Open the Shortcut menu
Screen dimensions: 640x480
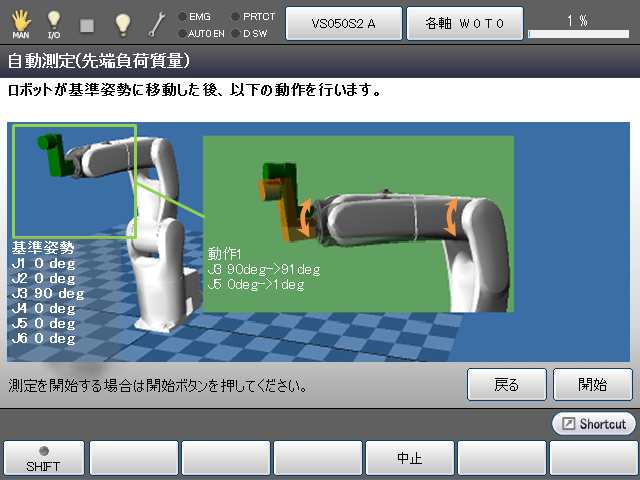[594, 424]
